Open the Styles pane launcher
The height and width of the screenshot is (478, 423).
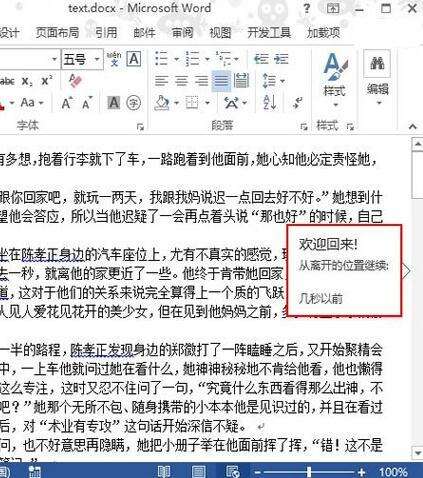point(350,127)
